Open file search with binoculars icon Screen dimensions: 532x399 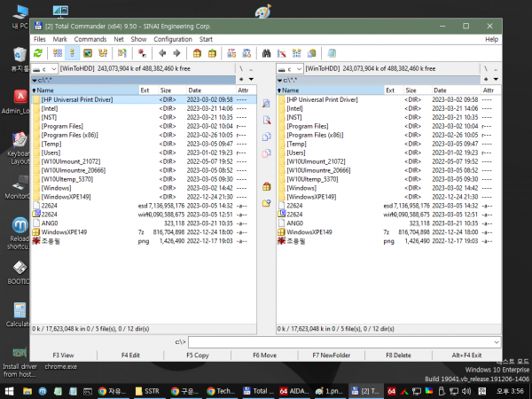[x=266, y=53]
